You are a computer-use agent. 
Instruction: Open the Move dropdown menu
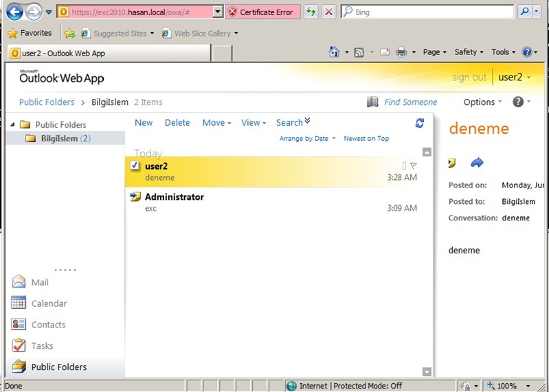(x=217, y=123)
